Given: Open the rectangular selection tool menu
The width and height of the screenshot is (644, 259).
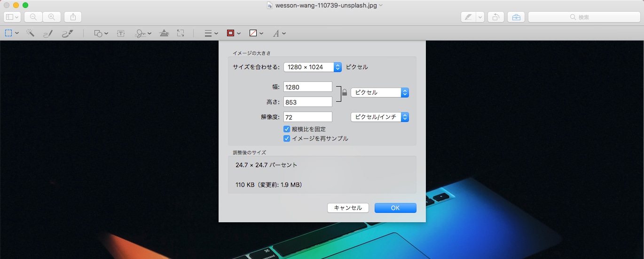Looking at the screenshot, I should click(12, 33).
